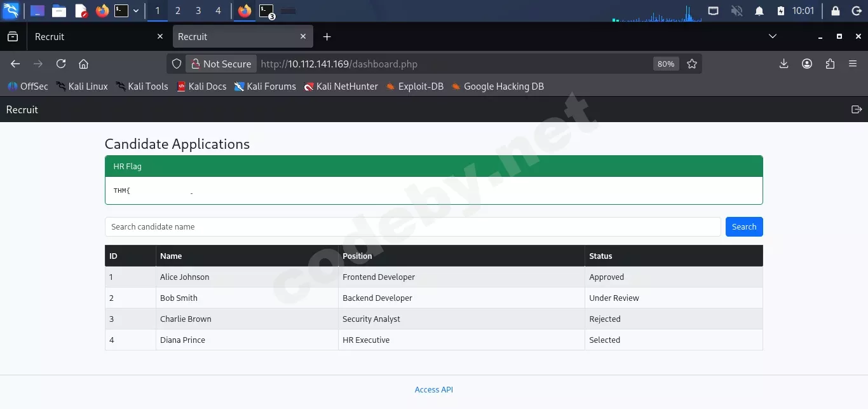The image size is (868, 409).
Task: Go back one page
Action: click(x=15, y=64)
